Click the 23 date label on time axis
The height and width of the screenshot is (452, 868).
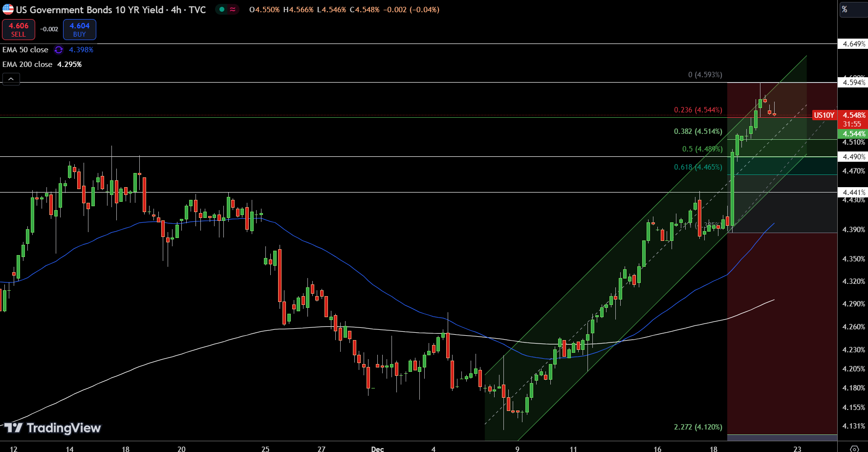[797, 449]
